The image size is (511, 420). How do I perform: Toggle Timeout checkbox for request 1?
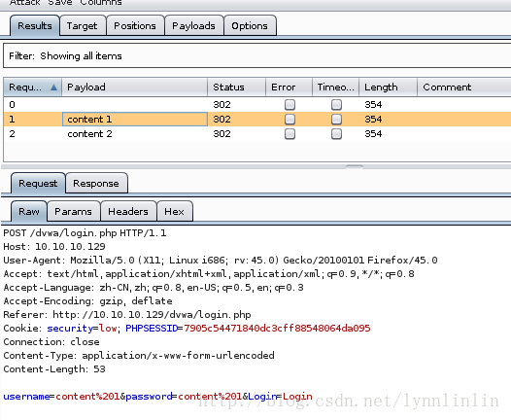coord(336,120)
